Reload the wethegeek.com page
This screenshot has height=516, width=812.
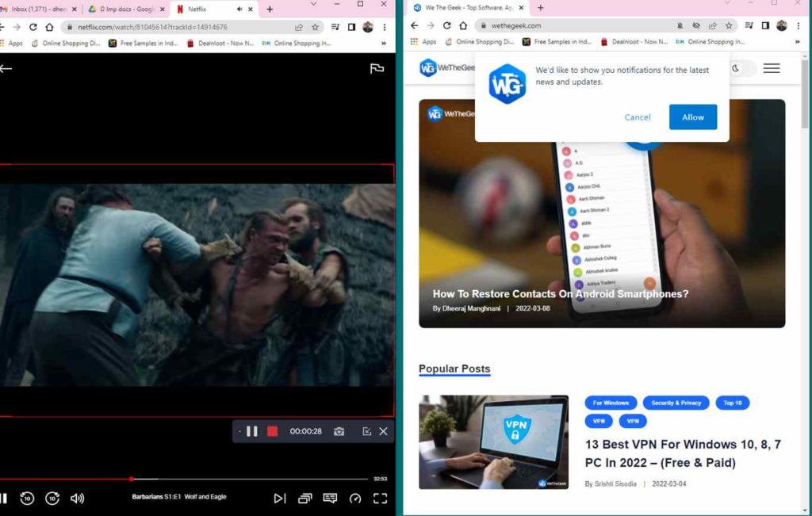point(447,25)
